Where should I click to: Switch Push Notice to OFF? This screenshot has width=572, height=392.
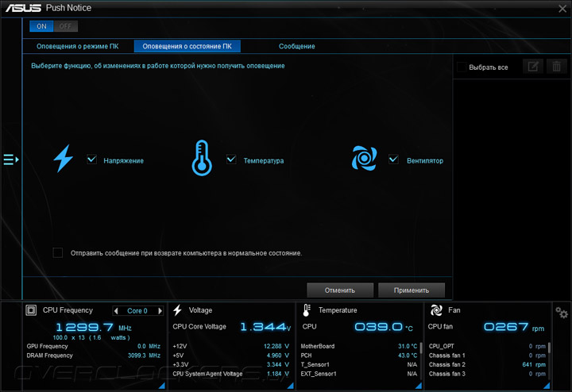[65, 26]
